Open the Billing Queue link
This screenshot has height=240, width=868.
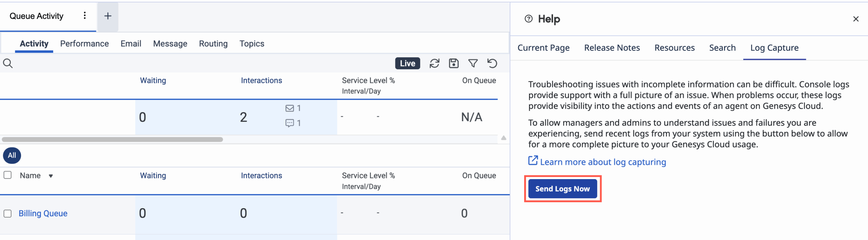pos(43,214)
